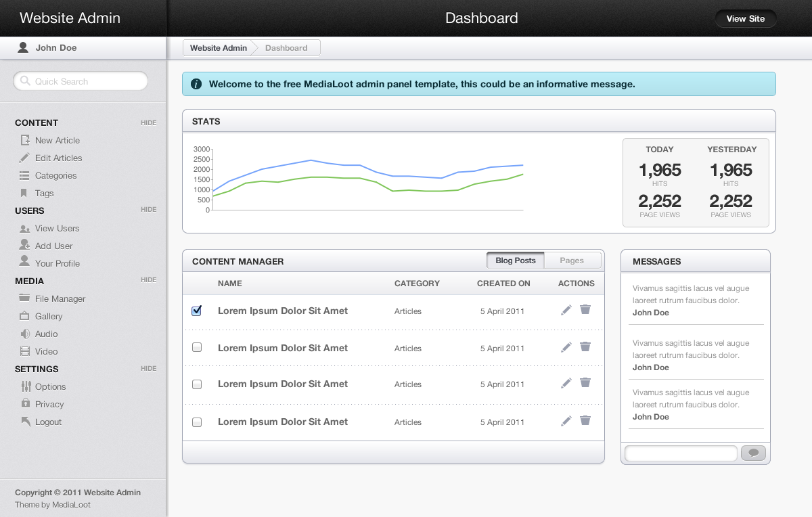Check the second blog post checkbox
This screenshot has width=812, height=517.
[x=197, y=347]
